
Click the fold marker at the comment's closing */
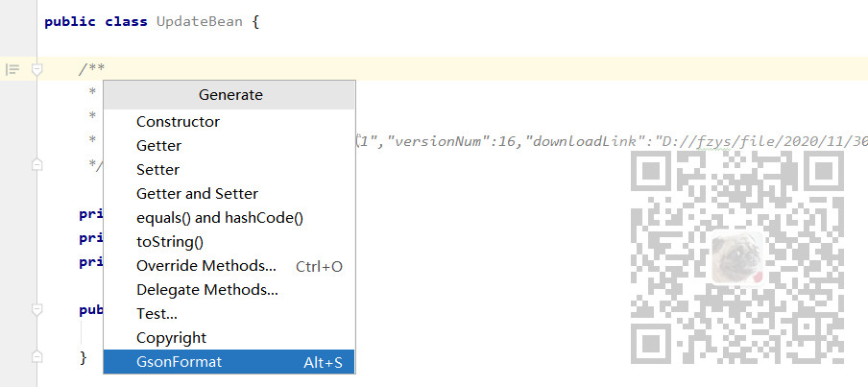(37, 165)
